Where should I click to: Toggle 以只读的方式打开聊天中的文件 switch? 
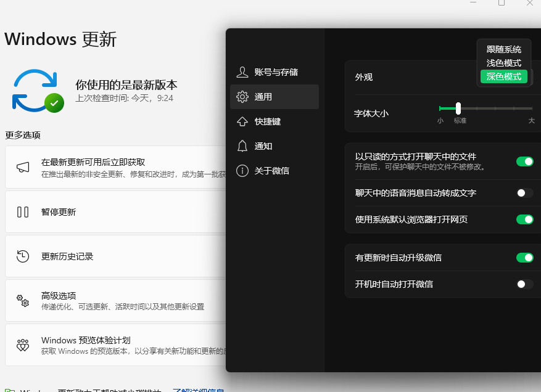(x=525, y=161)
